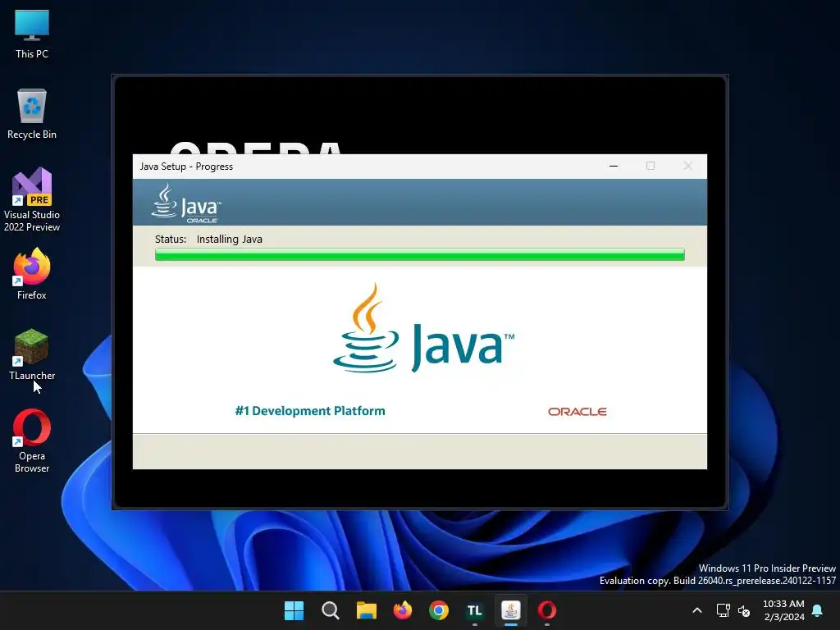
Task: Open the notifications bell icon
Action: coord(817,610)
